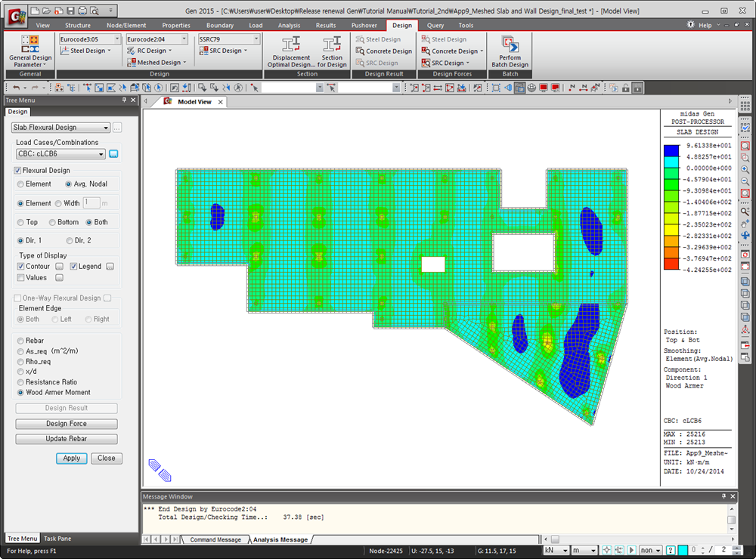Select the Bottom radio button

[52, 222]
